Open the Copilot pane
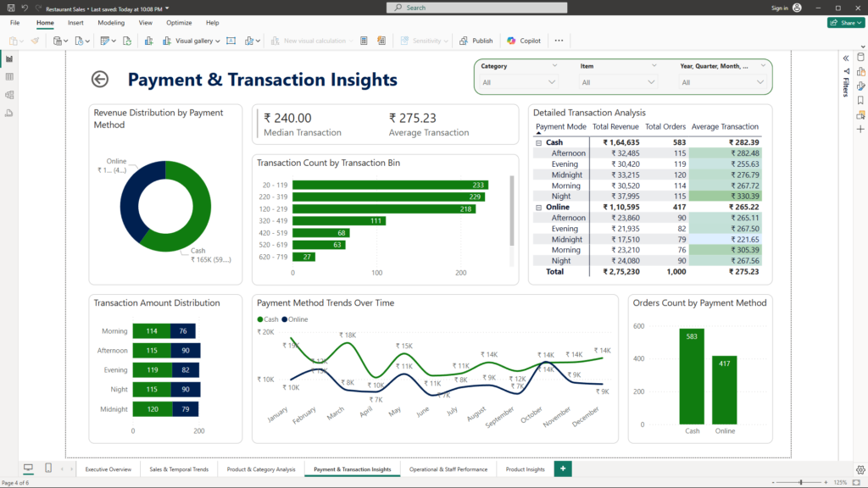 coord(524,41)
